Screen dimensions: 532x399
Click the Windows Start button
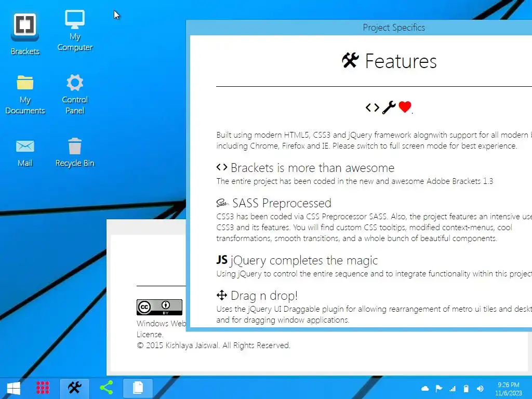(14, 388)
